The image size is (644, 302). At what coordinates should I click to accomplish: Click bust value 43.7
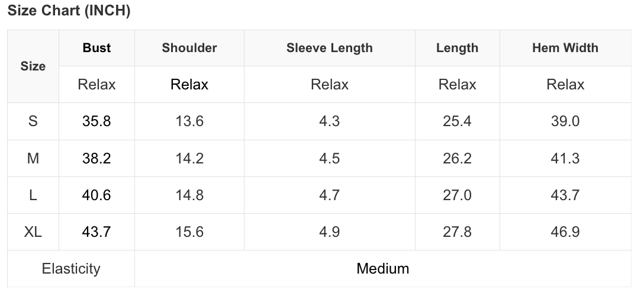pos(96,232)
